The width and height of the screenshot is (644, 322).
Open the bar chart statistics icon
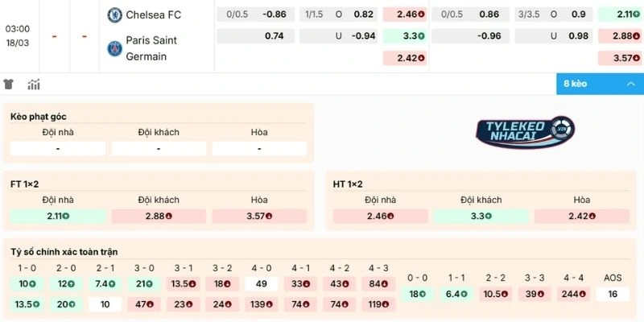pyautogui.click(x=34, y=85)
